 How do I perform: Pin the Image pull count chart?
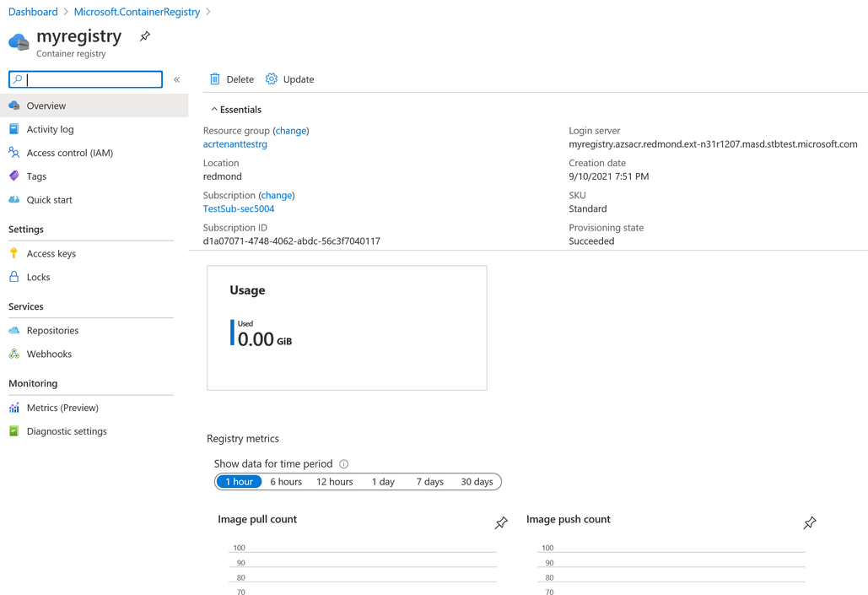[x=501, y=522]
